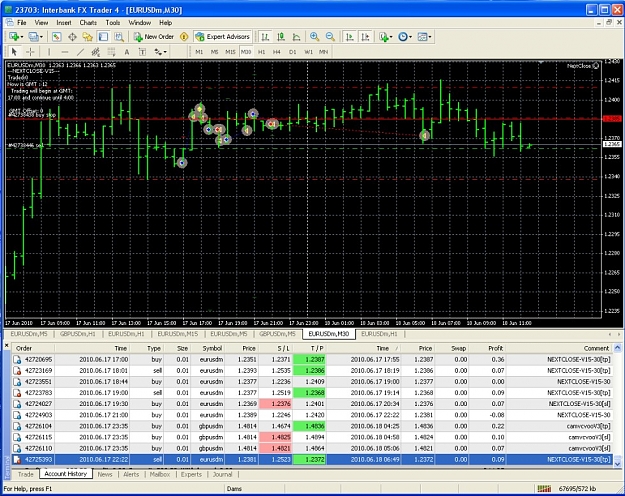Select the equidistant channel tool
Screen dimensions: 625x496
(96, 52)
